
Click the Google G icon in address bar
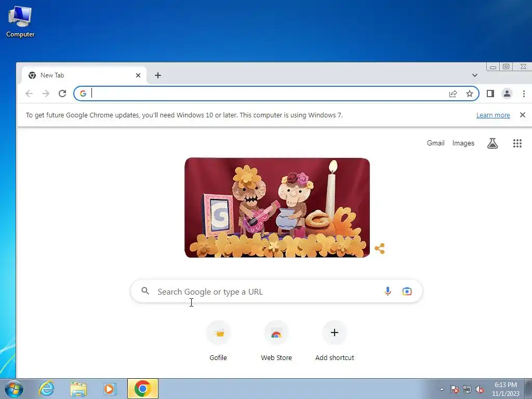pyautogui.click(x=83, y=94)
